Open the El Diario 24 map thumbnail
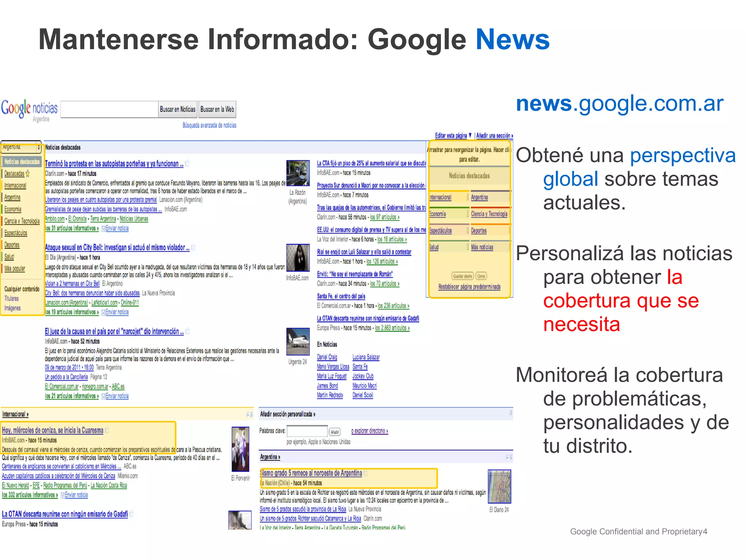The width and height of the screenshot is (747, 560). pyautogui.click(x=500, y=487)
